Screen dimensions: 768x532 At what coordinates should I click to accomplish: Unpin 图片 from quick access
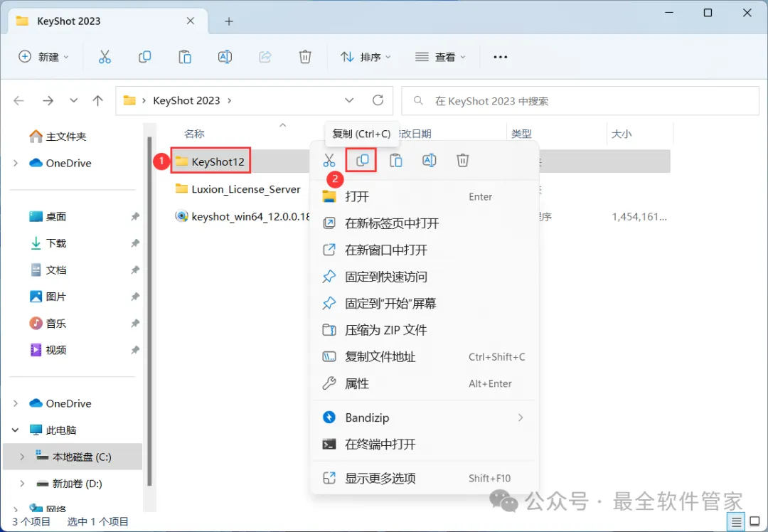point(135,297)
